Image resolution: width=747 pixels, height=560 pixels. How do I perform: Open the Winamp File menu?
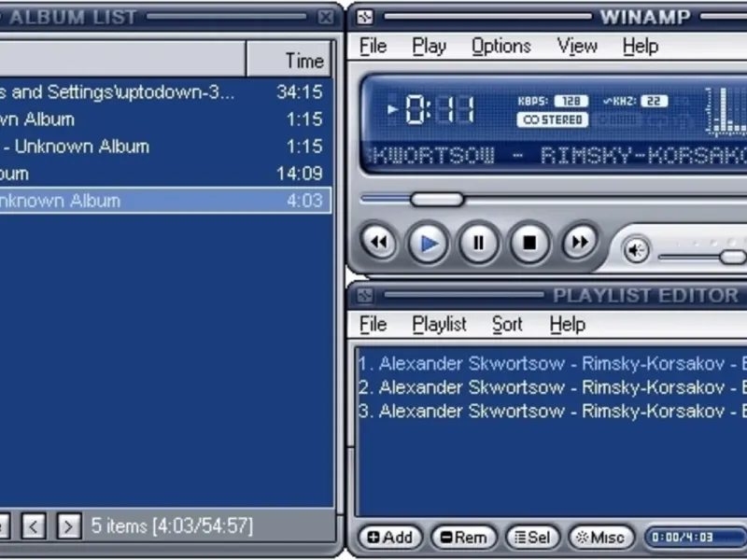(x=373, y=47)
